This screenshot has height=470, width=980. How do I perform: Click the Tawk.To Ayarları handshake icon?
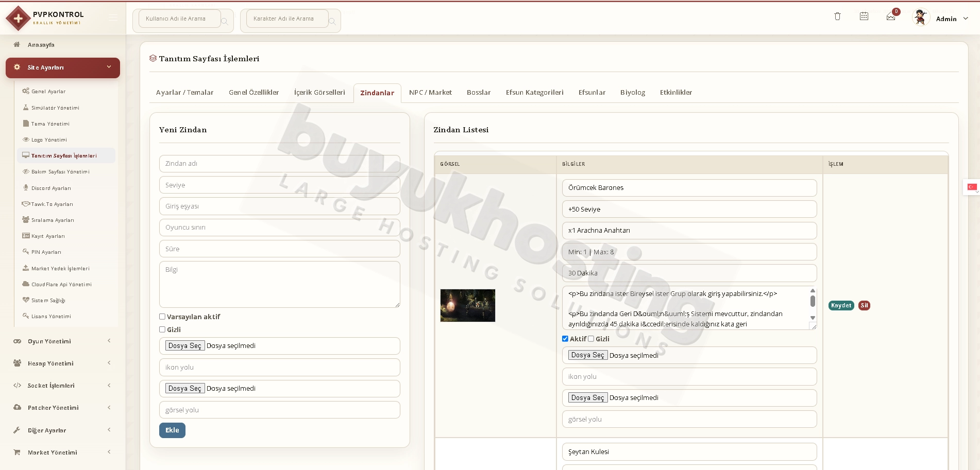(x=26, y=204)
